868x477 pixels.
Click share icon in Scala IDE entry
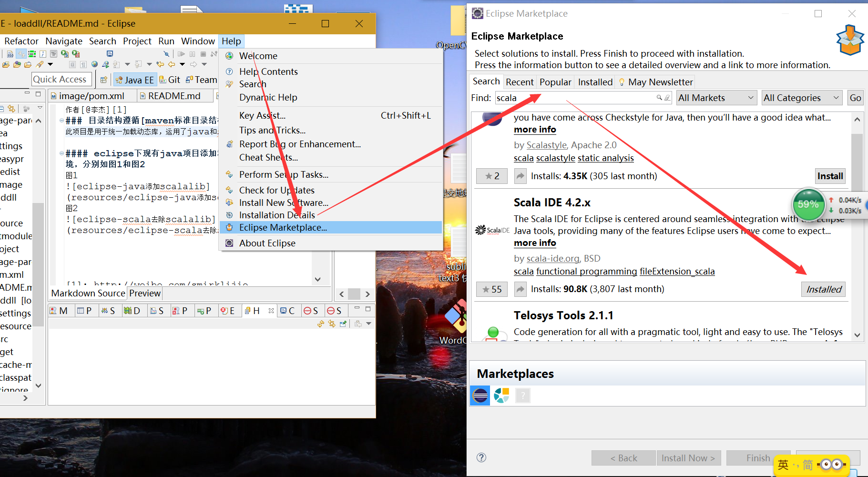click(521, 289)
